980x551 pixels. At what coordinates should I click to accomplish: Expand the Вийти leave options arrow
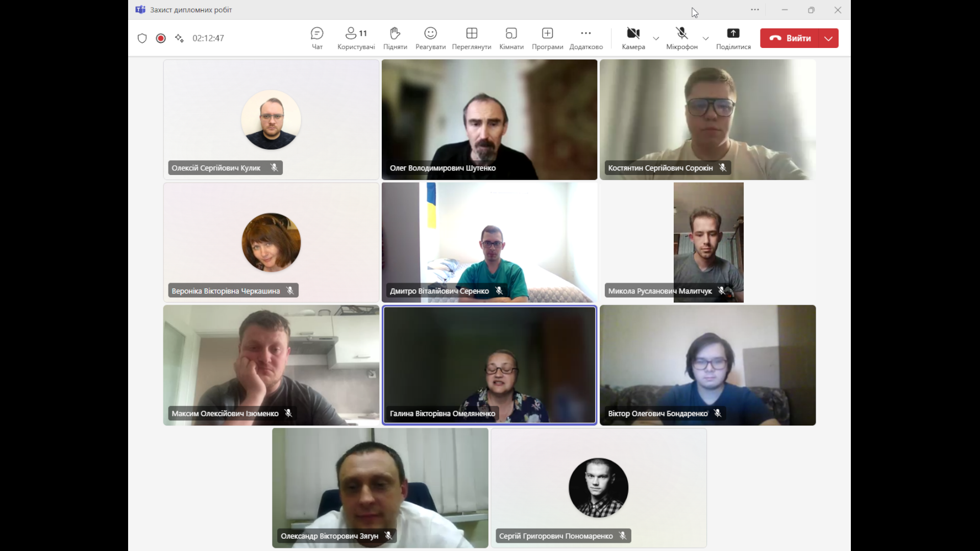point(828,38)
